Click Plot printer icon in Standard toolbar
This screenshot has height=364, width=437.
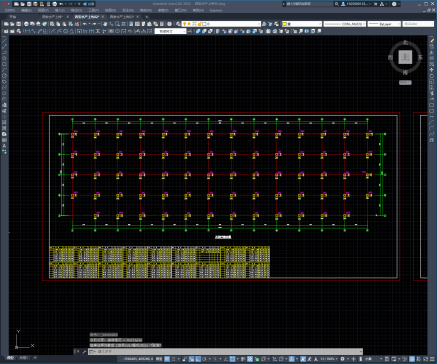[26, 24]
